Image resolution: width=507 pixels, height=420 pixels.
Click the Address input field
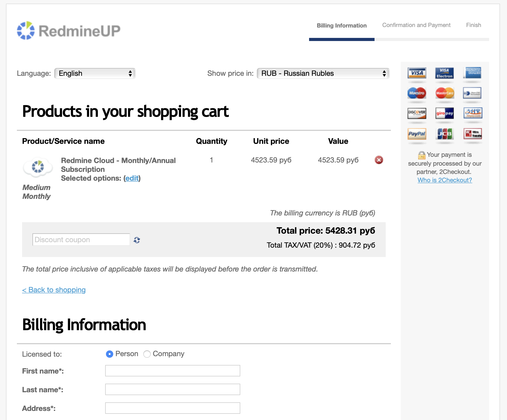173,408
